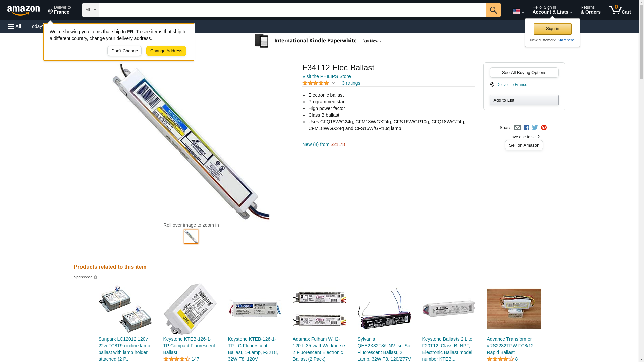
Task: Visit the PHILIPS Store link
Action: (x=326, y=76)
